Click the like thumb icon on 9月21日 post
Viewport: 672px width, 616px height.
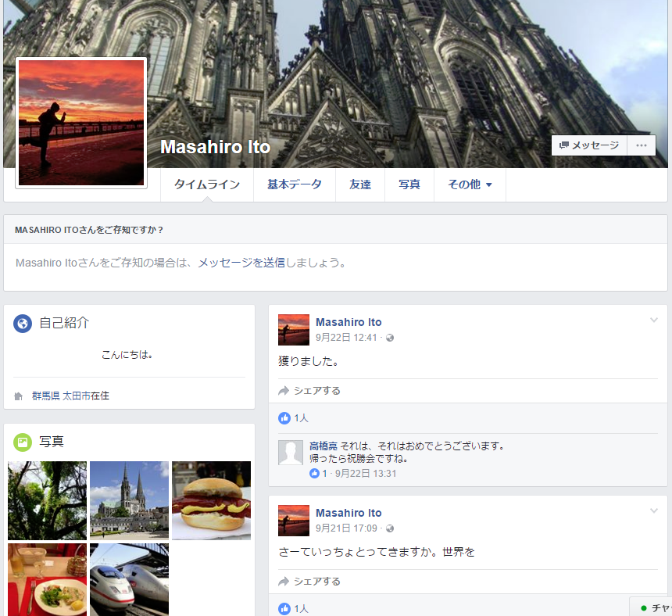tap(284, 609)
